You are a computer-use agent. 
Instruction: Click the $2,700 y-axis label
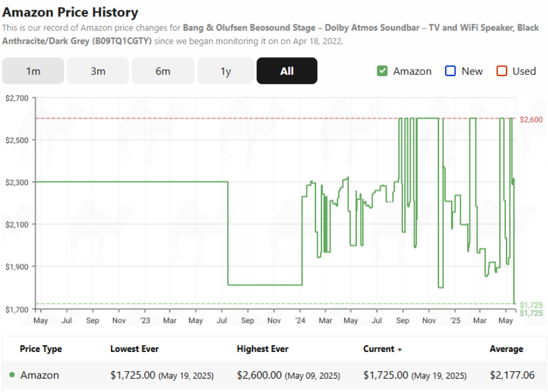click(x=17, y=98)
